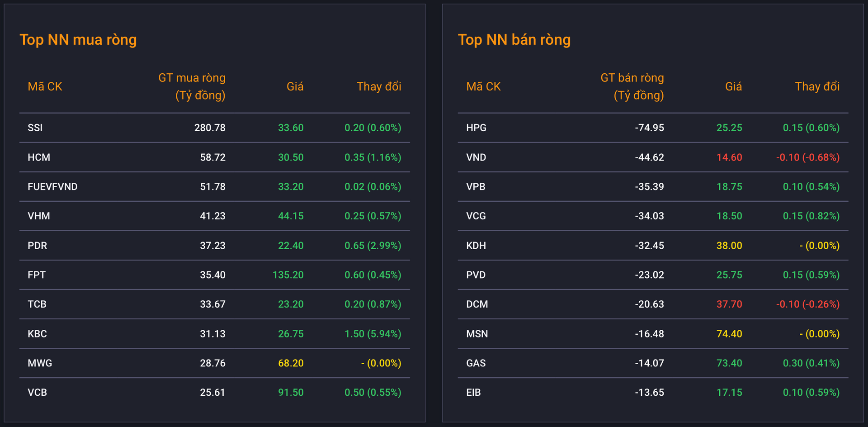Click FPT price 135.20
Viewport: 868px width, 427px height.
pyautogui.click(x=288, y=275)
